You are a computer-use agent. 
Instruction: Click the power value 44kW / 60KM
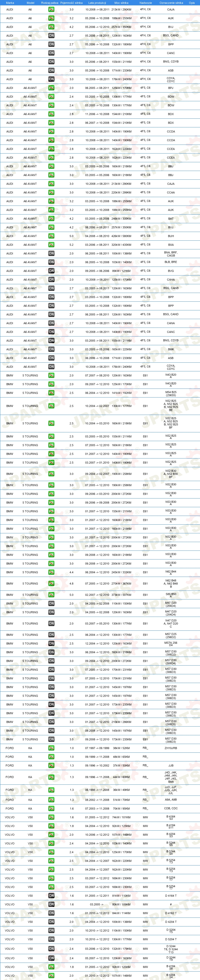point(121,777)
